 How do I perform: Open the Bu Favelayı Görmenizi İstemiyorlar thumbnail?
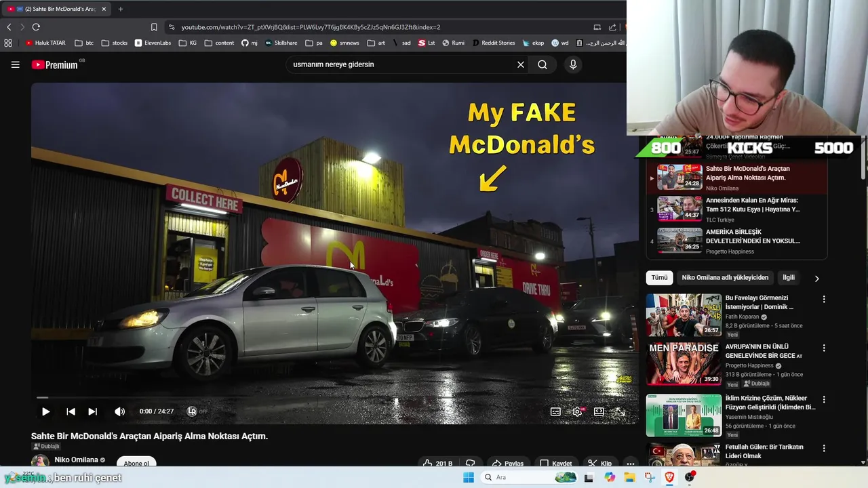[684, 315]
